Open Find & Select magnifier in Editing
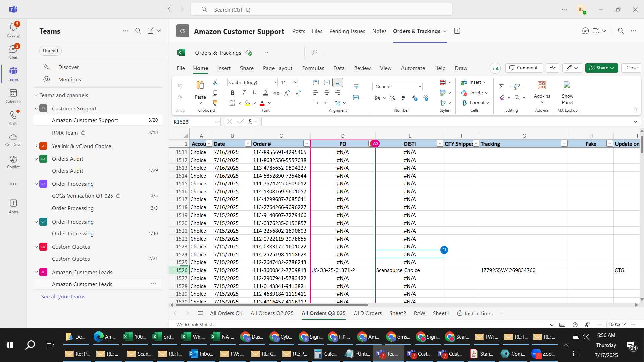 517,98
